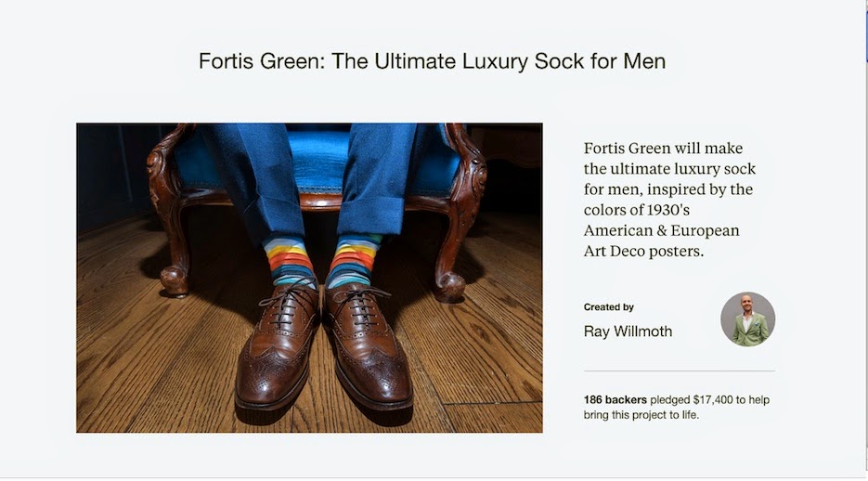Click the striped sock on the left leg
The height and width of the screenshot is (481, 868).
290,260
